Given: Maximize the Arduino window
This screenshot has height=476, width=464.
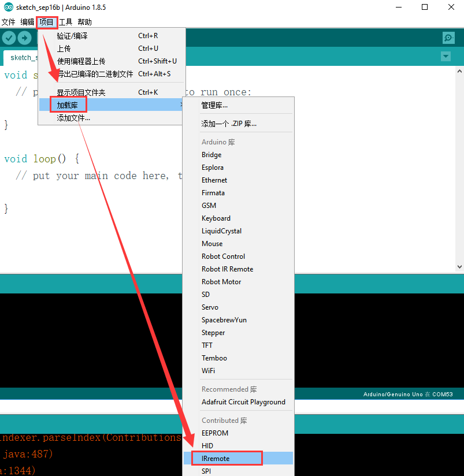Looking at the screenshot, I should point(425,8).
